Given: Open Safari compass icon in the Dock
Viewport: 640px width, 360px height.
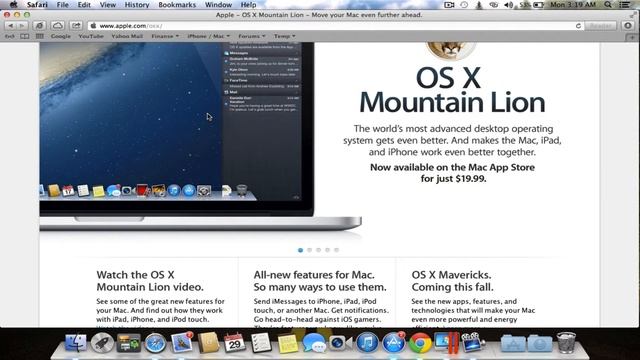Looking at the screenshot, I should click(156, 343).
